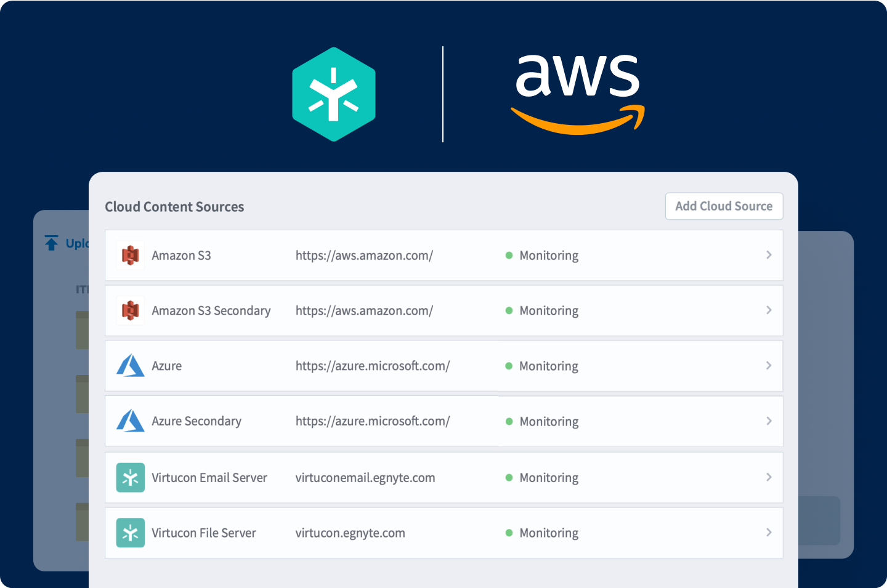The width and height of the screenshot is (887, 588).
Task: Click the Amazon S3 Secondary bucket icon
Action: [130, 310]
